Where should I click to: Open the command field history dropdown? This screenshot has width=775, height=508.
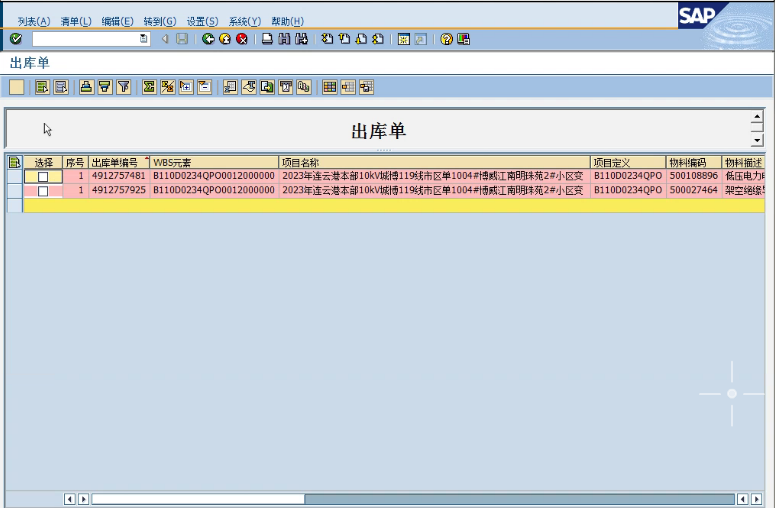click(x=144, y=39)
